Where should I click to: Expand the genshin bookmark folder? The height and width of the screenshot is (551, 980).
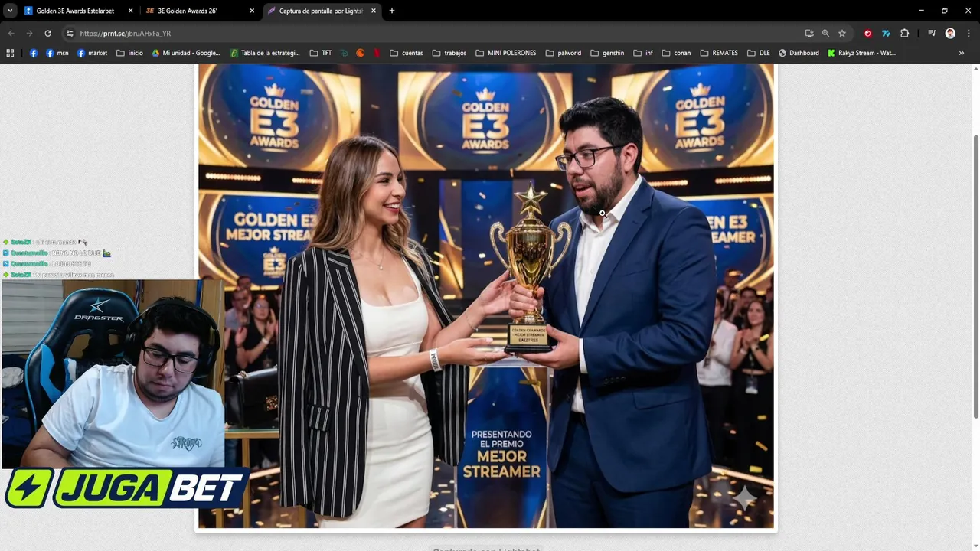pos(607,53)
